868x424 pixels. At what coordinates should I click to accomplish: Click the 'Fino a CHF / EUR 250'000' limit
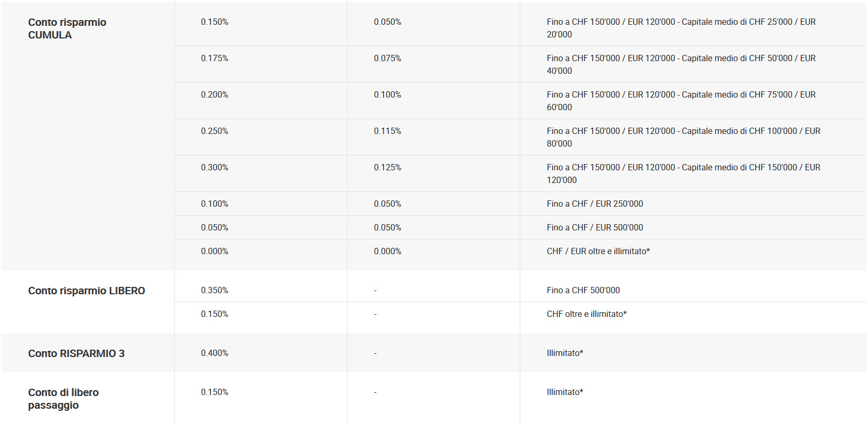coord(595,204)
